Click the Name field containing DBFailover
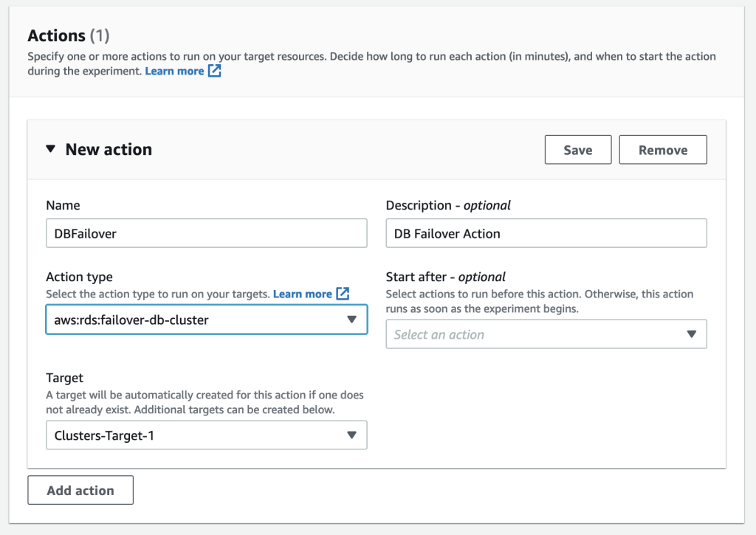 pyautogui.click(x=206, y=232)
